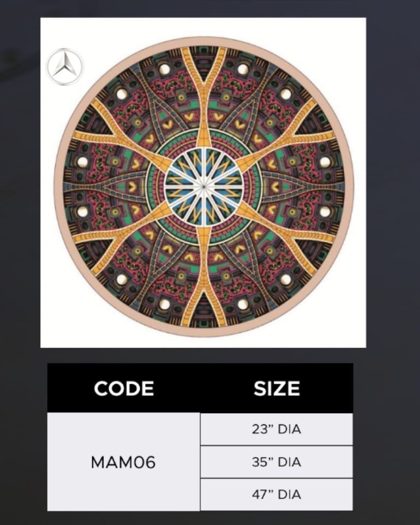Viewport: 420px width, 525px height.
Task: Click the rightmost upper white dot on the mandala
Action: tap(325, 162)
